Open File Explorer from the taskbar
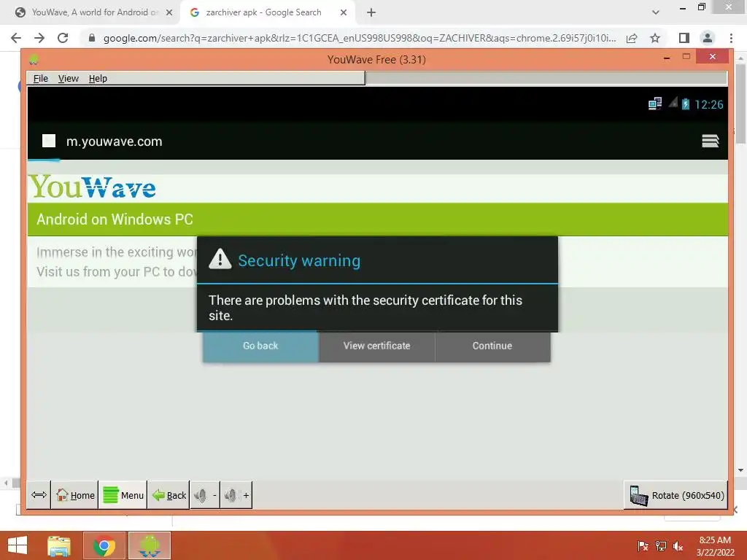The height and width of the screenshot is (560, 747). coord(59,546)
